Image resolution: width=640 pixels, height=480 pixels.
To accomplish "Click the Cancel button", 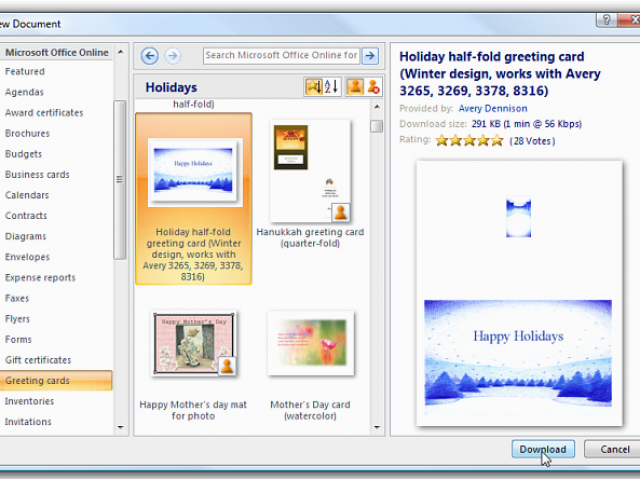I will [x=615, y=449].
